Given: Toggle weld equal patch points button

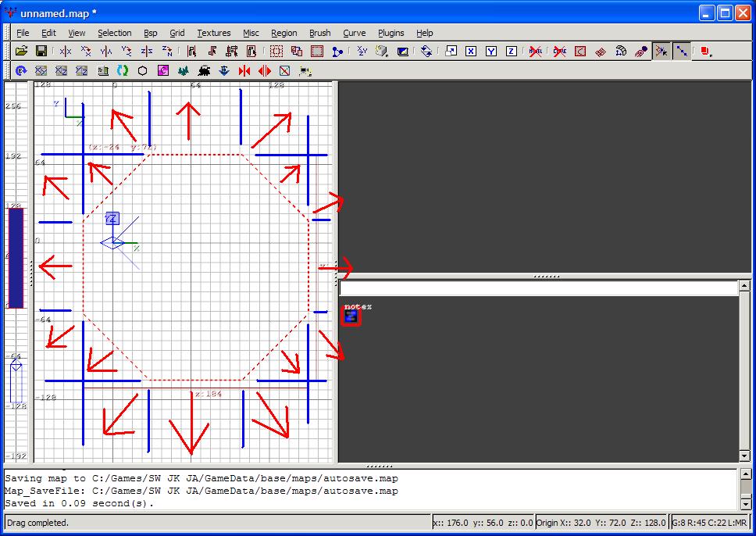Looking at the screenshot, I should 661,51.
